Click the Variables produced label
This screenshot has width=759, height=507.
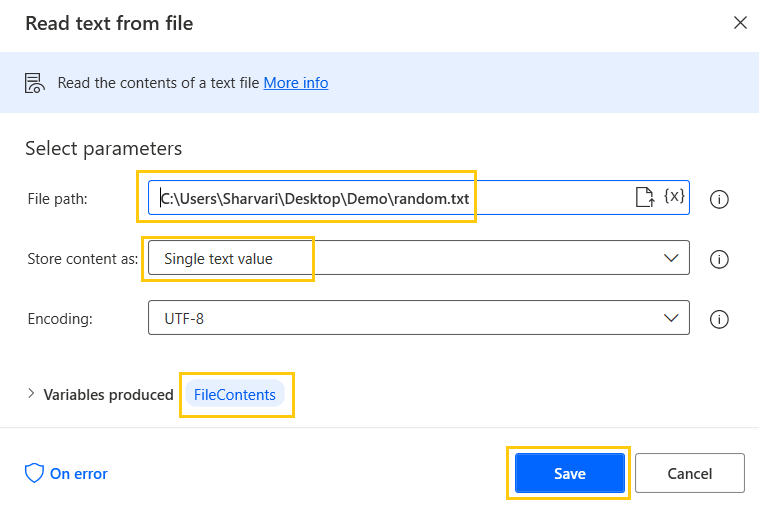coord(108,395)
